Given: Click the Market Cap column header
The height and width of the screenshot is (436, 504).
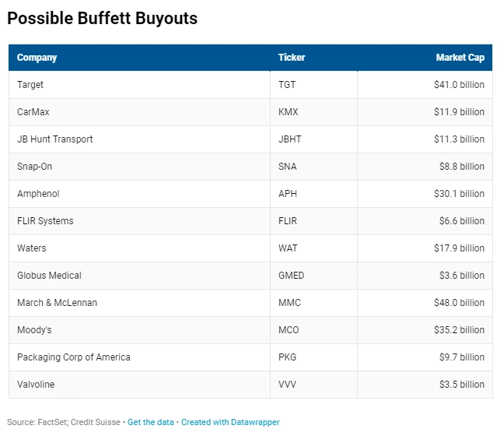Looking at the screenshot, I should coord(460,58).
